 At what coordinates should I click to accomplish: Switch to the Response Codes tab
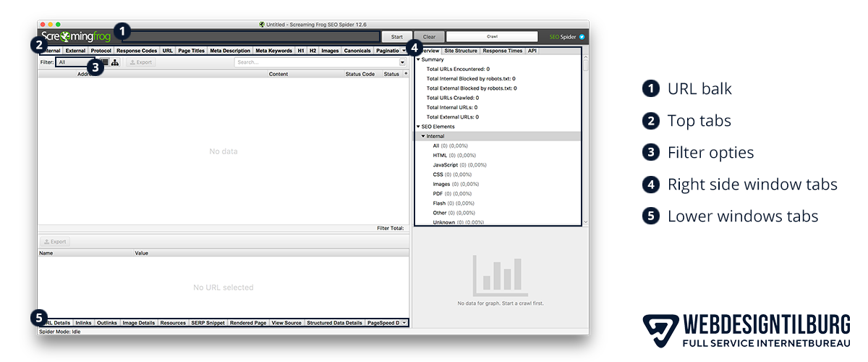point(137,51)
